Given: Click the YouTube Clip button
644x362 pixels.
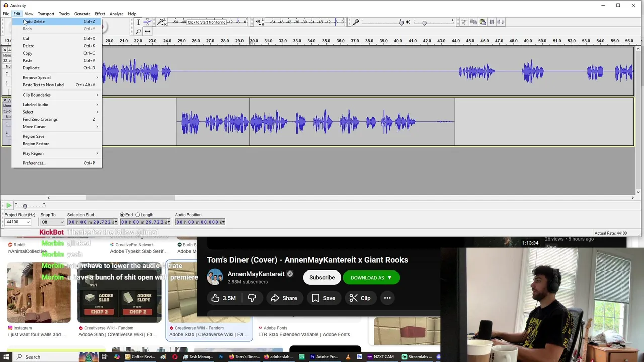Looking at the screenshot, I should (360, 298).
